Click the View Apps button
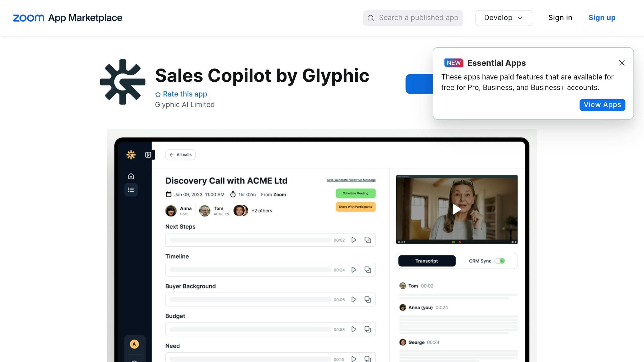644x362 pixels. point(602,105)
